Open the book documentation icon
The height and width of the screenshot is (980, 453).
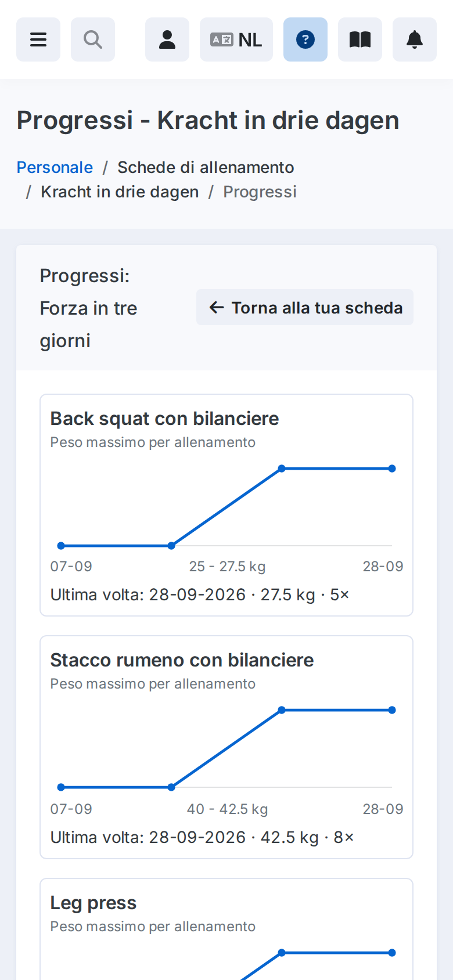tap(360, 39)
